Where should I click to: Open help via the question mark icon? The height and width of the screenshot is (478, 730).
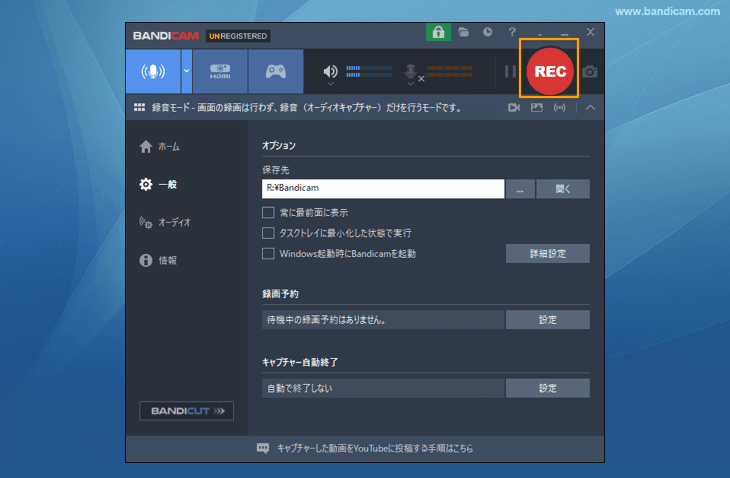click(x=512, y=32)
